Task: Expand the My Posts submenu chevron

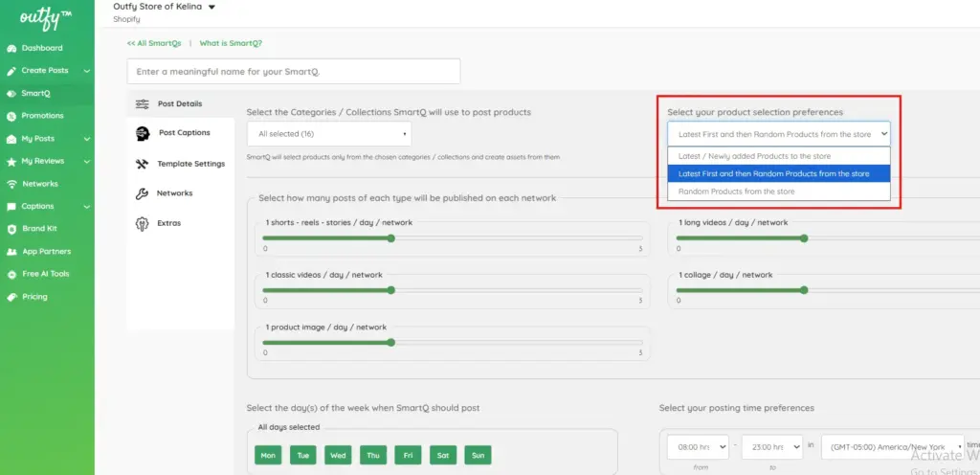Action: tap(87, 139)
